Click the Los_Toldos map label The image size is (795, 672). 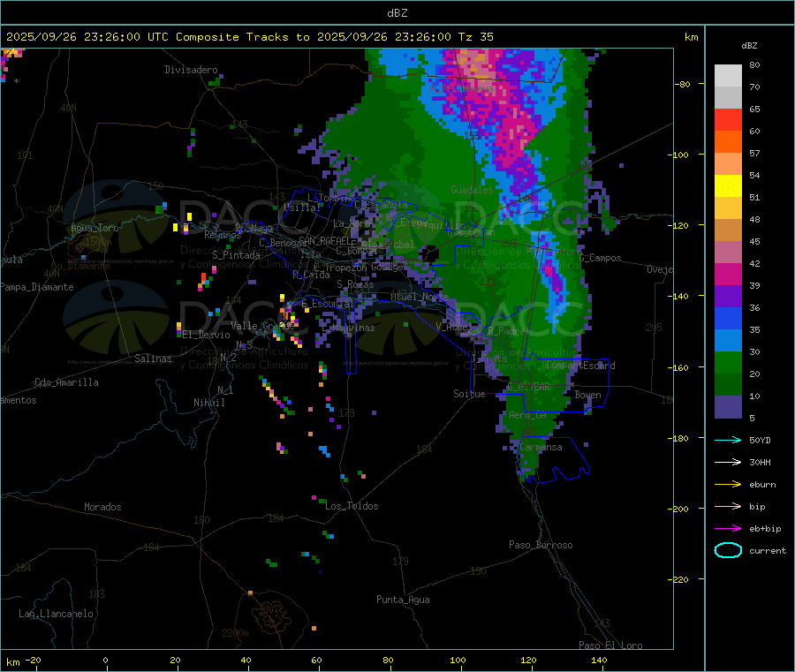point(352,506)
